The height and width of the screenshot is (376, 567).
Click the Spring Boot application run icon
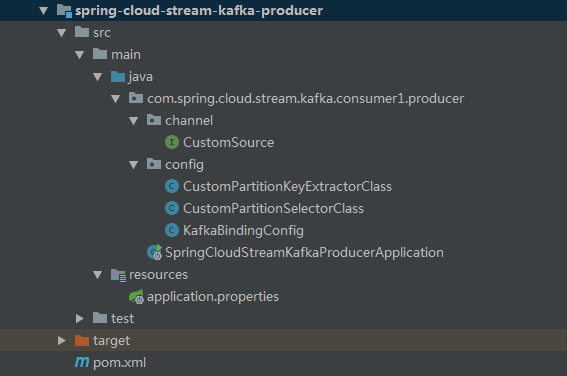[155, 252]
